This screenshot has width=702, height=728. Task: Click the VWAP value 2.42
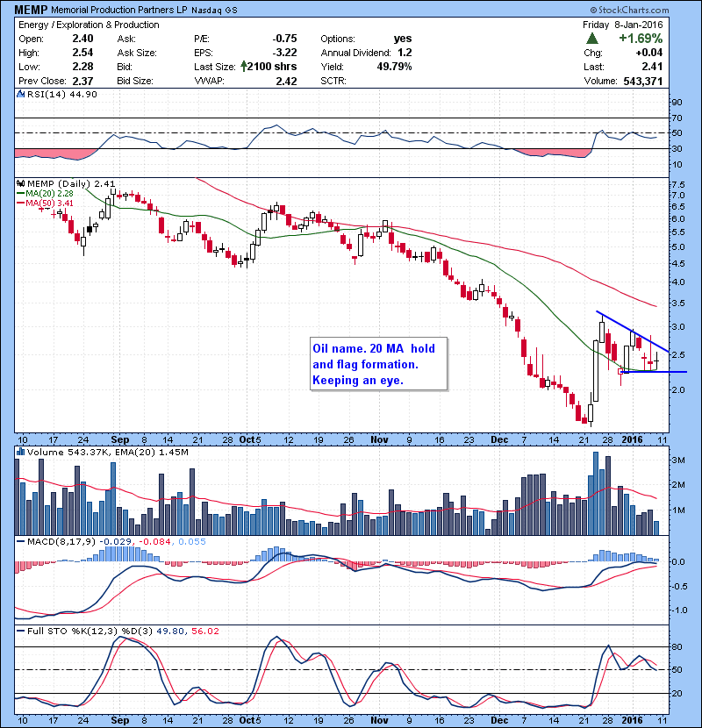286,81
